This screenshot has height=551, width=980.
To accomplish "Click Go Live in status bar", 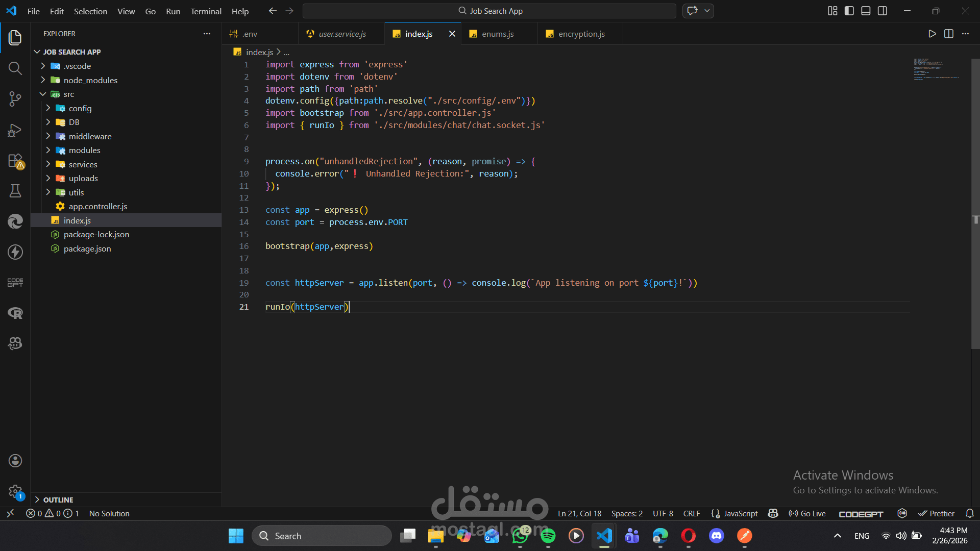I will coord(807,513).
